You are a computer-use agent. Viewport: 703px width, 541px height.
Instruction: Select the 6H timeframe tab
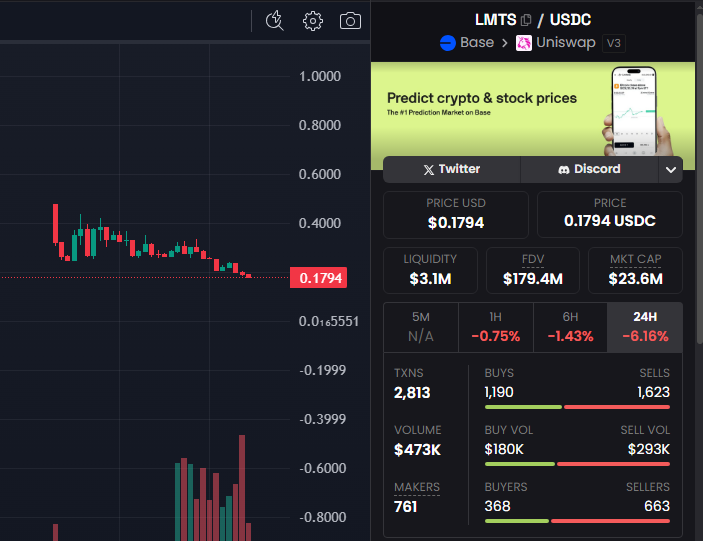[570, 327]
